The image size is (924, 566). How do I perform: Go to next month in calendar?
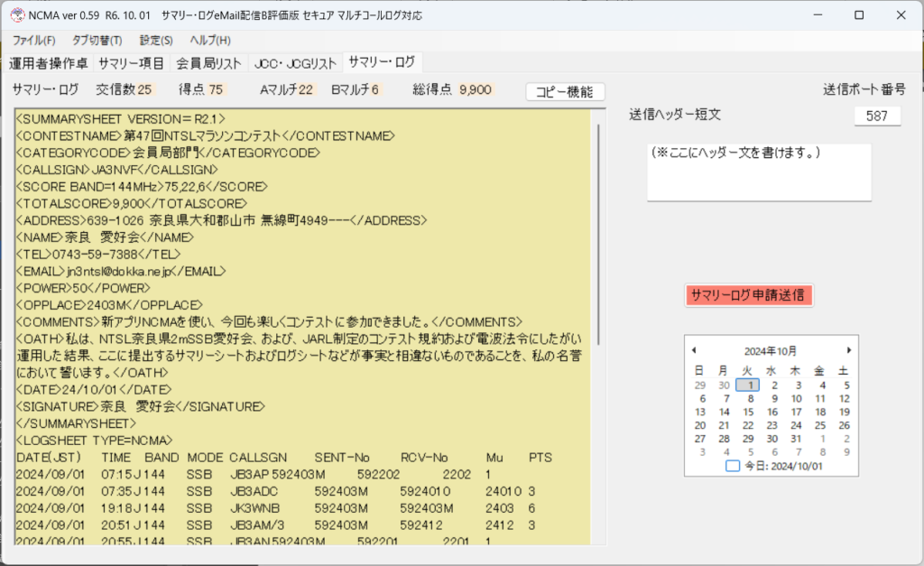[x=848, y=350]
